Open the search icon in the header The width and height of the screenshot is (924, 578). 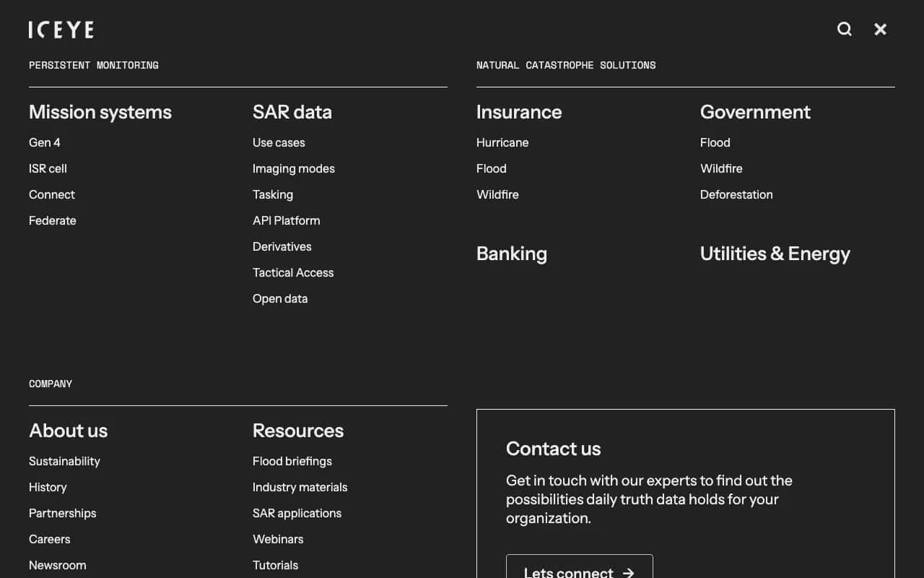(x=845, y=29)
